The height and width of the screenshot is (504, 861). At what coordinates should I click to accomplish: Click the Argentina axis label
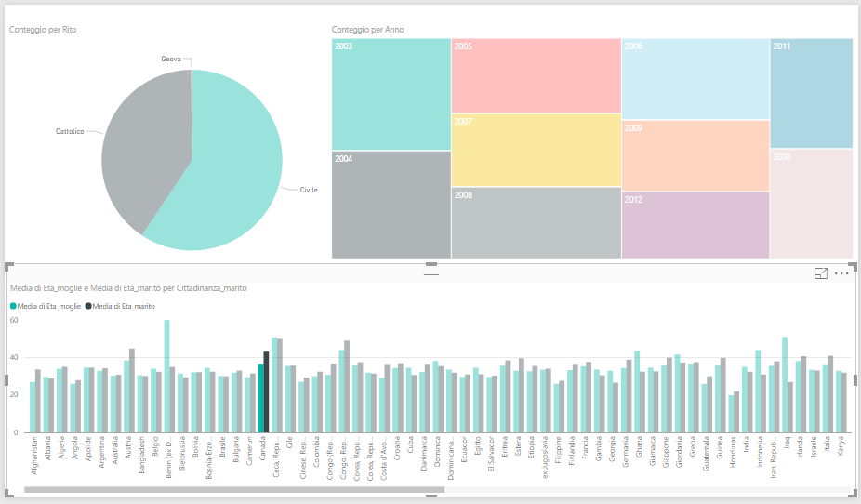pyautogui.click(x=101, y=453)
